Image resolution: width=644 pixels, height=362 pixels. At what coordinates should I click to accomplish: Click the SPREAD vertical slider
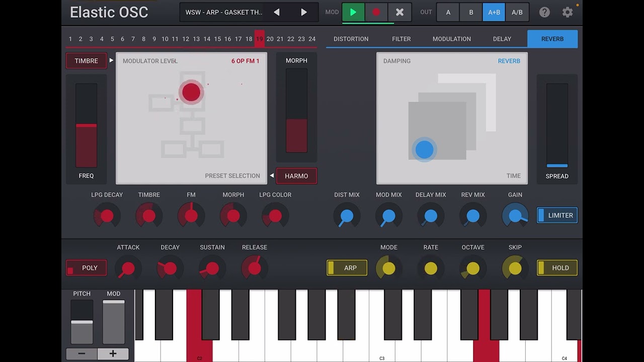(x=557, y=125)
